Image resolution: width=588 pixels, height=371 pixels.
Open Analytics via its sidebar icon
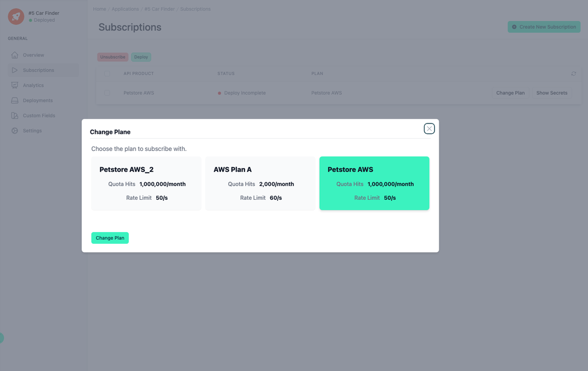coord(15,85)
